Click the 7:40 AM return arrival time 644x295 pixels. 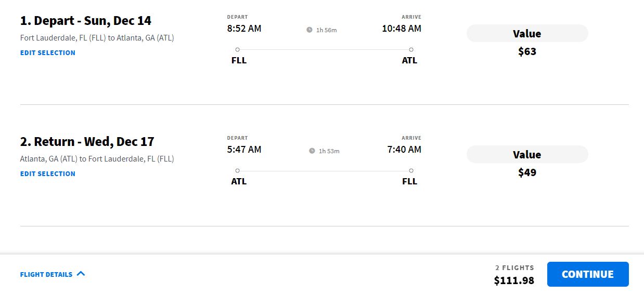404,150
